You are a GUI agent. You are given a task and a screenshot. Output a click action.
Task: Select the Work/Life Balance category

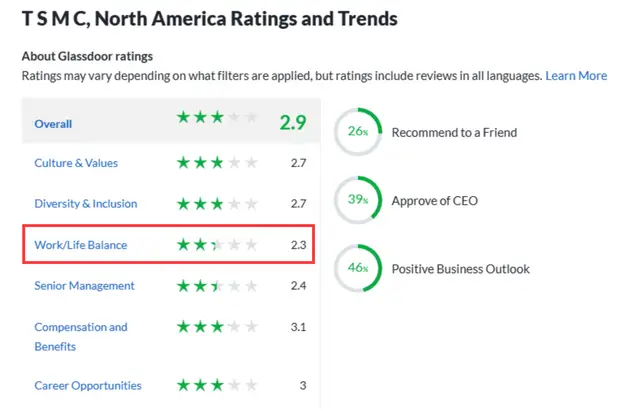coord(81,245)
